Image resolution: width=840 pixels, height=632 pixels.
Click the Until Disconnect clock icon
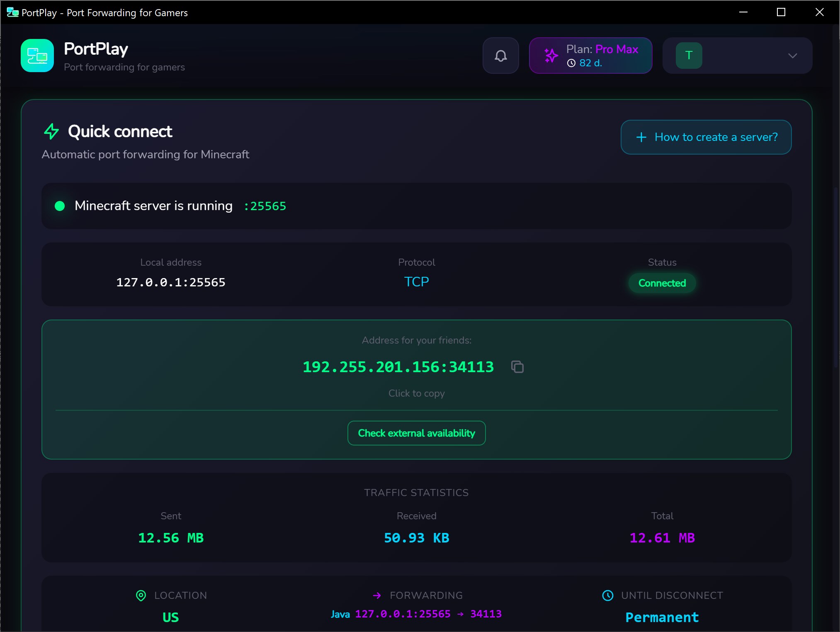pos(607,596)
